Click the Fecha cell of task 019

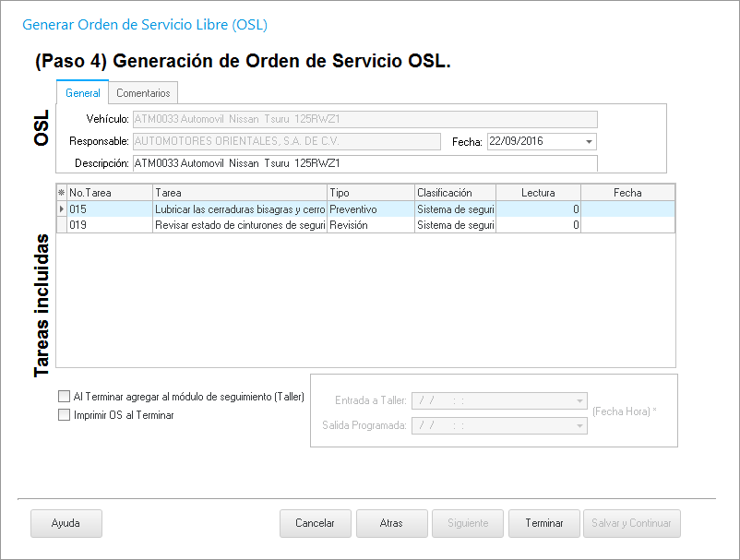point(627,224)
